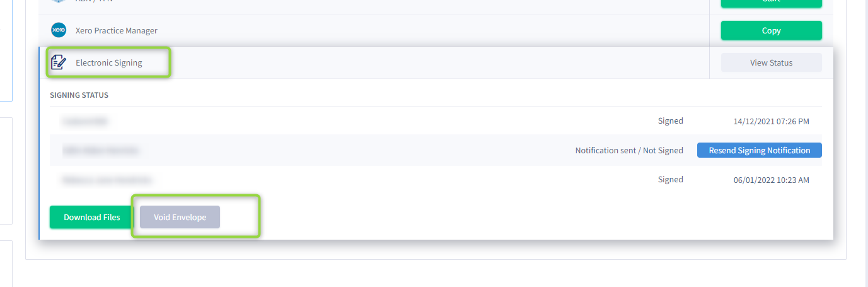868x287 pixels.
Task: Download the signed files
Action: point(92,217)
